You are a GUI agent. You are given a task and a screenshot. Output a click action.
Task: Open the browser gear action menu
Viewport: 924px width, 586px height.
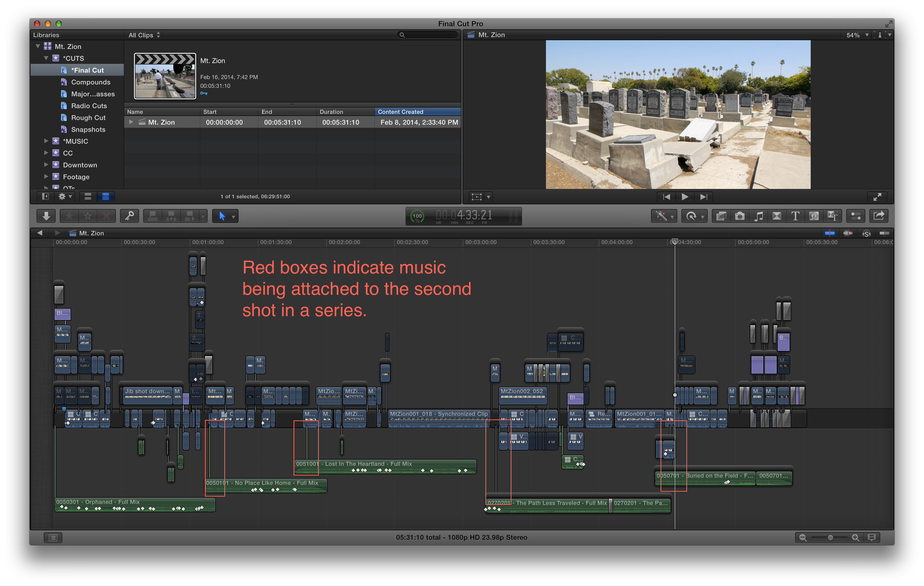[x=65, y=196]
